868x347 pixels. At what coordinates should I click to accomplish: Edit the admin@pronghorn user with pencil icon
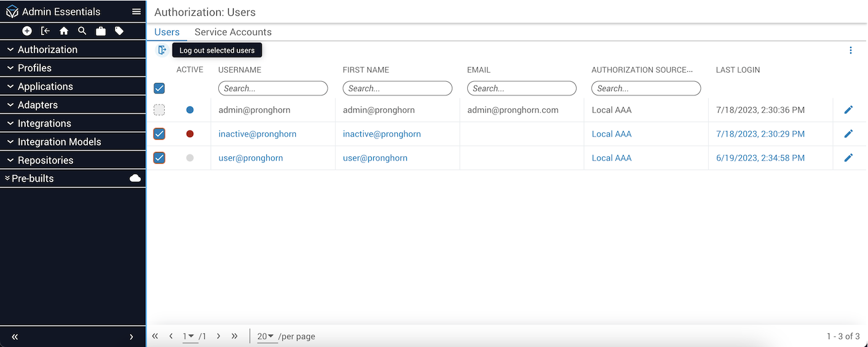click(848, 110)
